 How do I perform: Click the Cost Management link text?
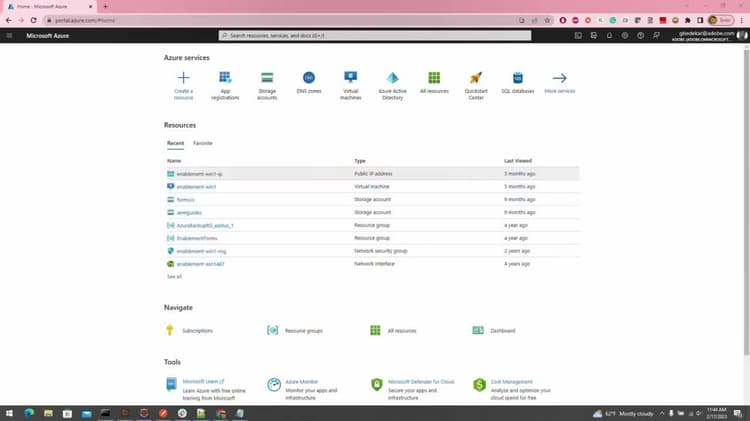point(511,382)
